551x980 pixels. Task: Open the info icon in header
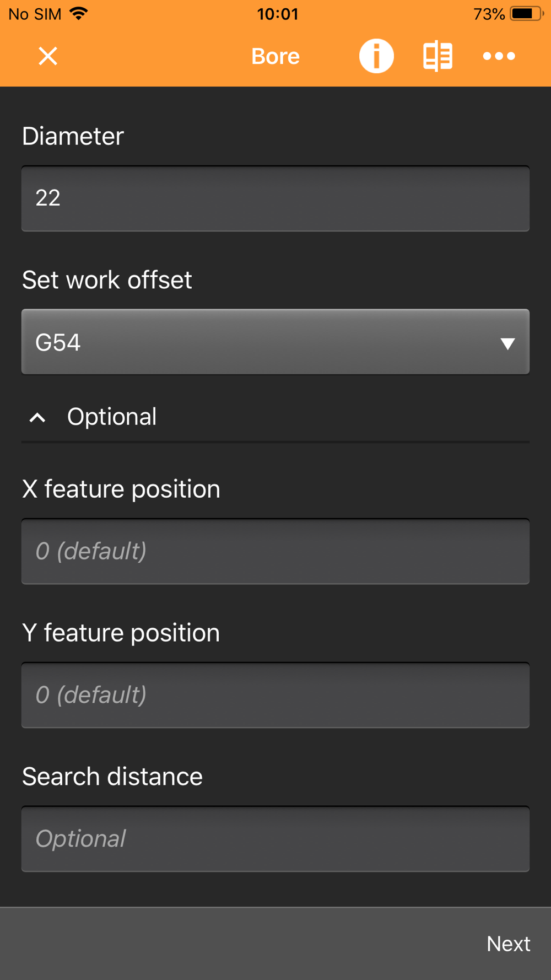tap(376, 56)
